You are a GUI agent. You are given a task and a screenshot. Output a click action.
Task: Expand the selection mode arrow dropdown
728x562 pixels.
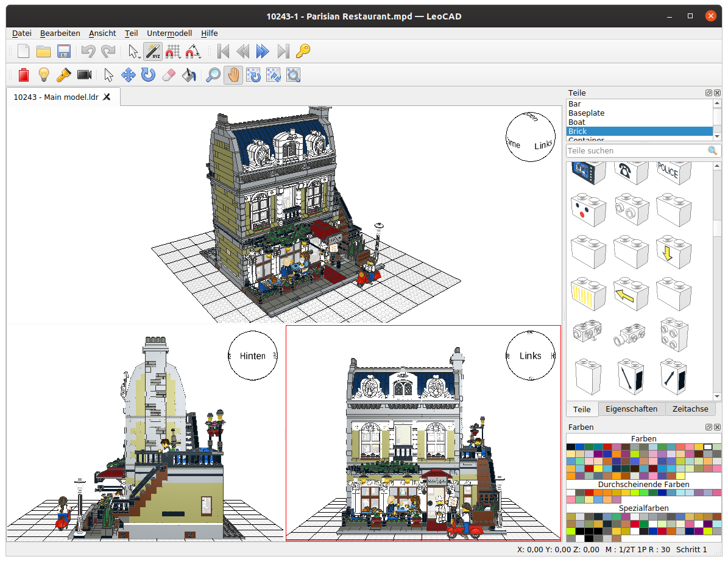[134, 51]
